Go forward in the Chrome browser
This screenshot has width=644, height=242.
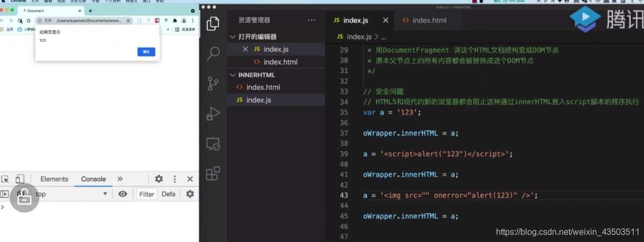coord(11,21)
